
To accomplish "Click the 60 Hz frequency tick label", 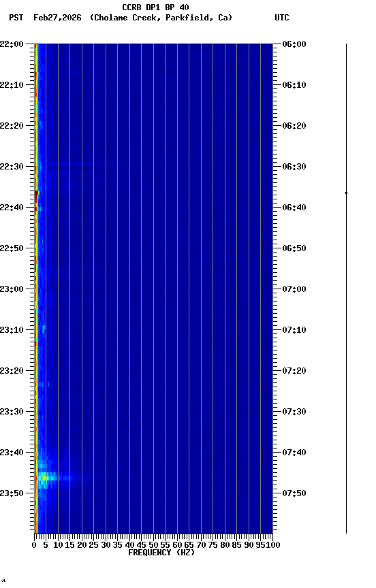I will point(177,545).
